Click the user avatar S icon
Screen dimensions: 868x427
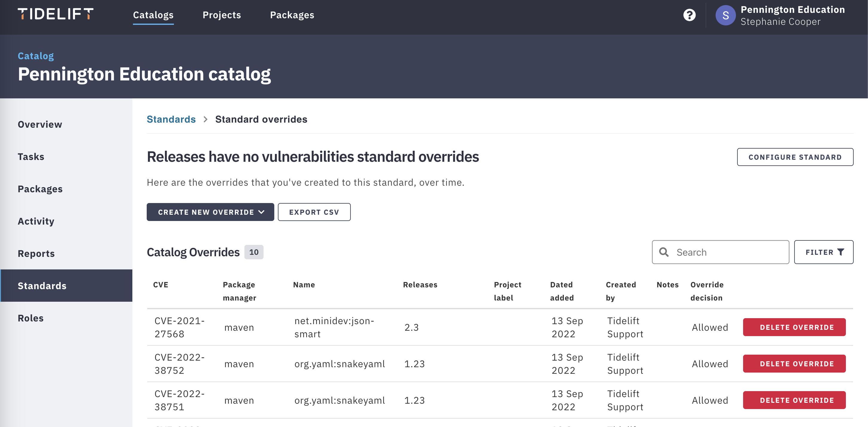[725, 15]
